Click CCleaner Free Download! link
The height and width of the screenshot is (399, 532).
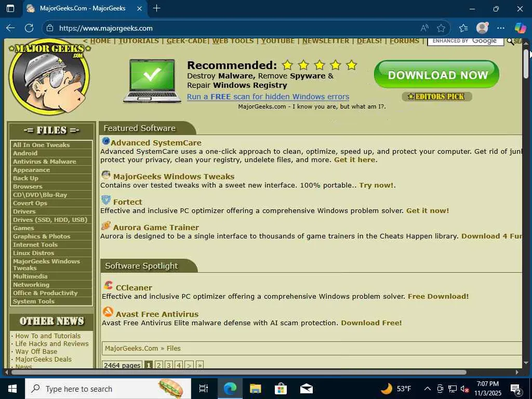438,296
